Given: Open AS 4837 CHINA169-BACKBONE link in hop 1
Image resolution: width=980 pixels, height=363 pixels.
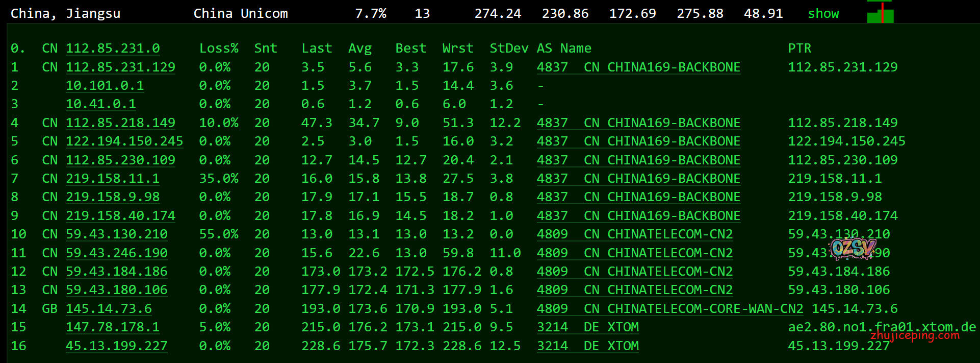Looking at the screenshot, I should [638, 67].
